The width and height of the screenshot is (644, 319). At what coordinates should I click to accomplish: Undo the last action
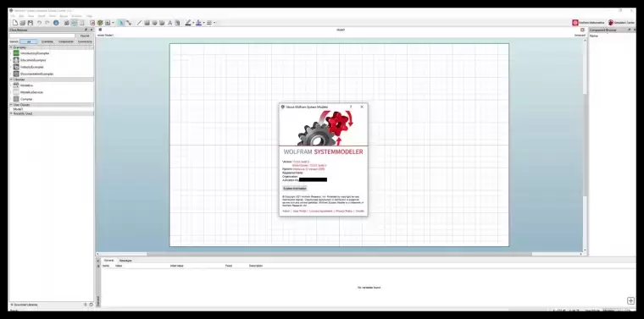point(40,23)
